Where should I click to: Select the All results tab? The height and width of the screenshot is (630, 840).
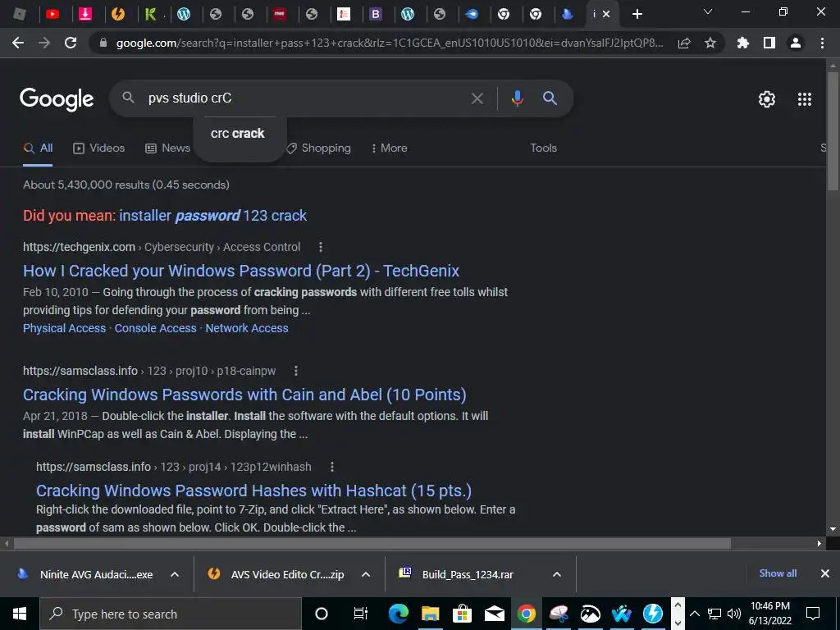point(38,148)
